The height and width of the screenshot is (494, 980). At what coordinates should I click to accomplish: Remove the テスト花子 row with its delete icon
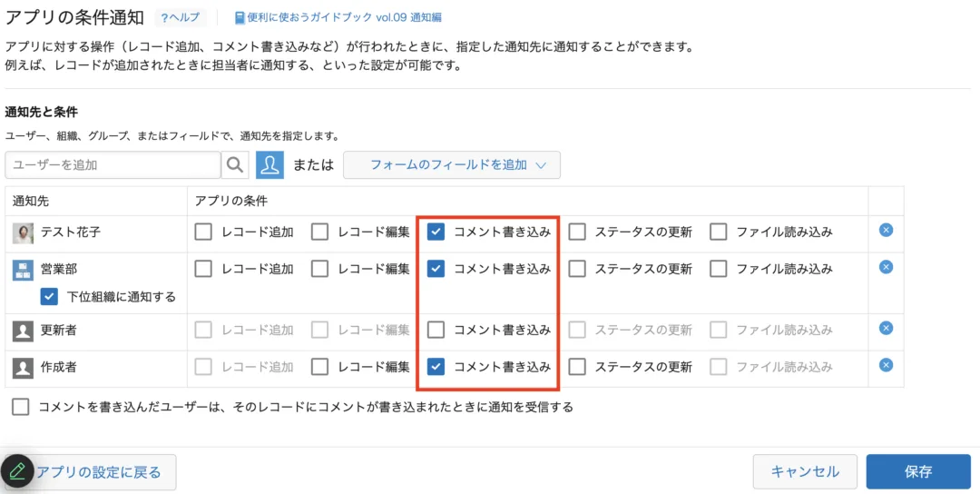(886, 230)
